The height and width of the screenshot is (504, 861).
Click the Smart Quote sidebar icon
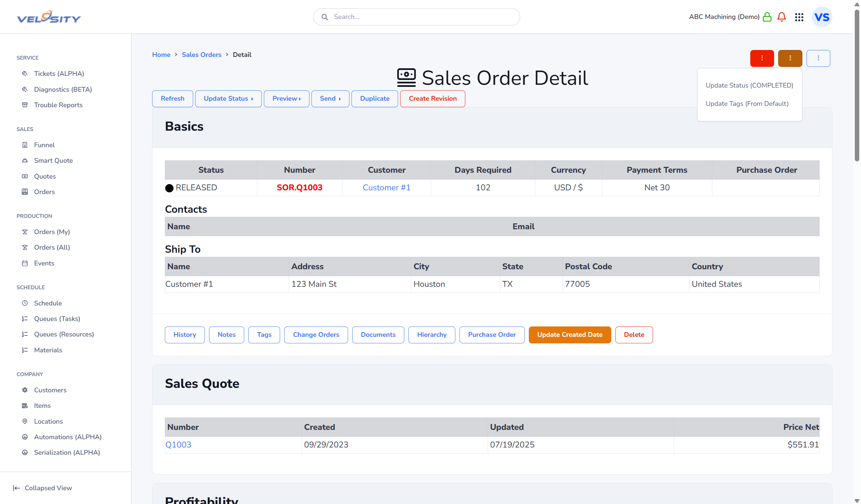[x=25, y=161]
